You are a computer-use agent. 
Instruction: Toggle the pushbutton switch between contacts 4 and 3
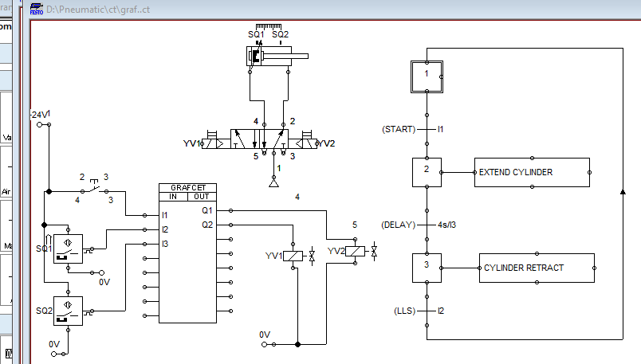pos(94,190)
